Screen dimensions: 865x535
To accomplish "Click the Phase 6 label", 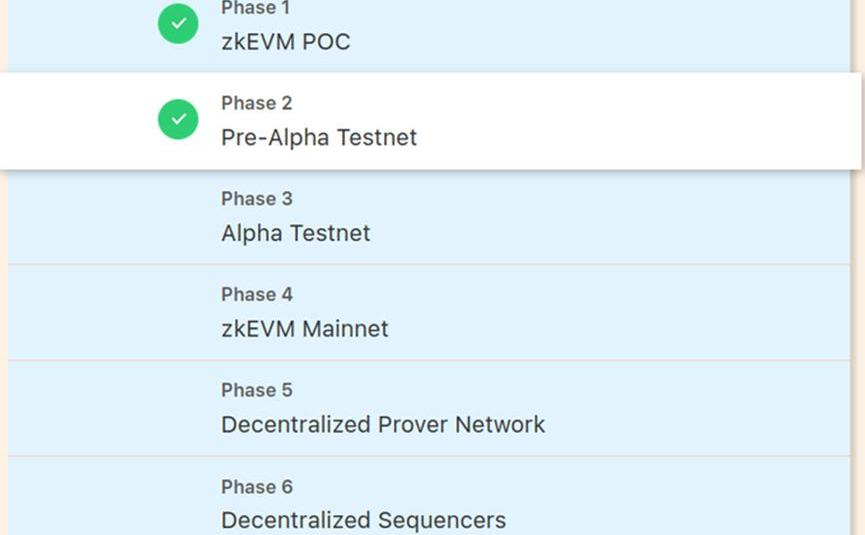I will tap(256, 487).
